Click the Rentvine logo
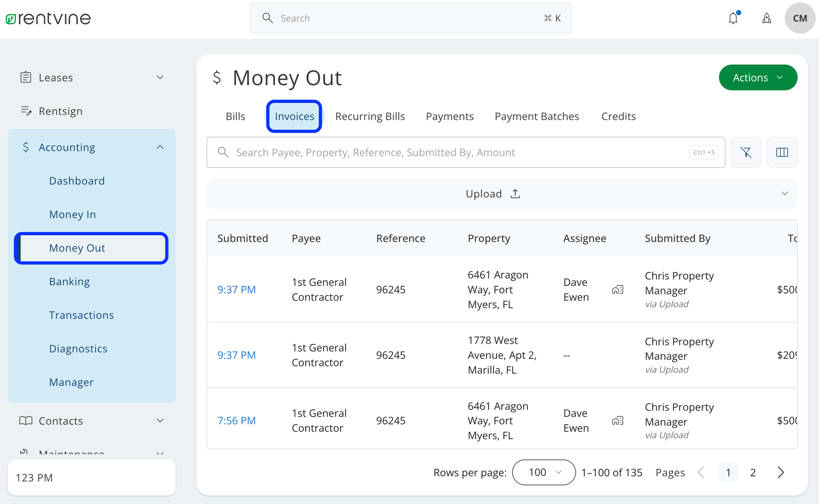 coord(47,18)
